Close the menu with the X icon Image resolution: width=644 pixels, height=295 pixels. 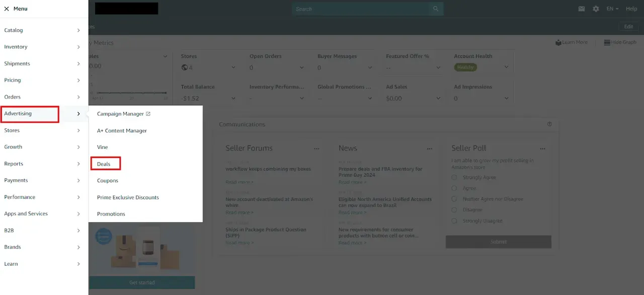point(7,9)
